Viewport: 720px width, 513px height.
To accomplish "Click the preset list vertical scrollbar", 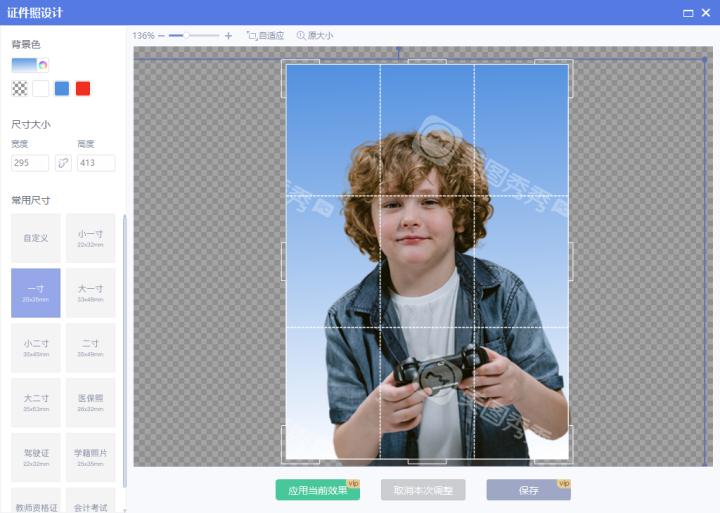I will [124, 351].
